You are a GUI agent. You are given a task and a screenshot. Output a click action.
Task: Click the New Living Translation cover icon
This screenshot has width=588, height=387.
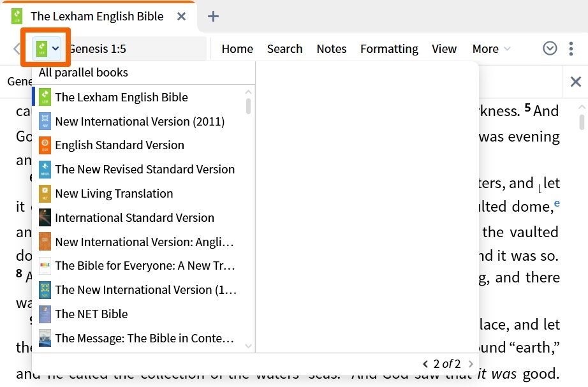(45, 194)
